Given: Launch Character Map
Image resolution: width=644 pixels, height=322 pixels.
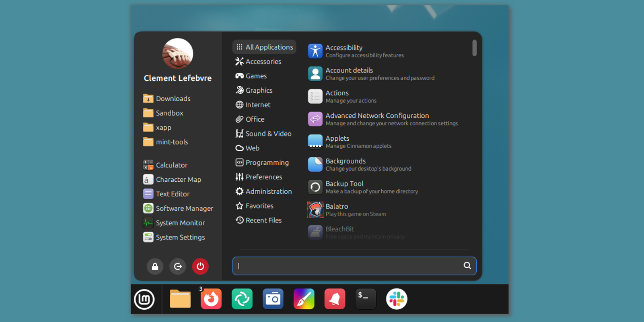Looking at the screenshot, I should [x=178, y=179].
